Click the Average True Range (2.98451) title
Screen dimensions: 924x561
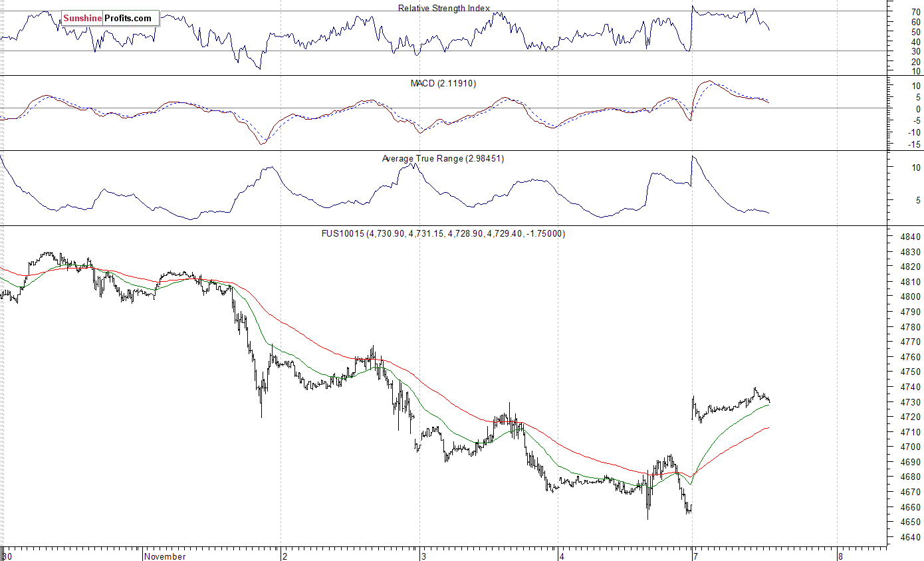443,158
